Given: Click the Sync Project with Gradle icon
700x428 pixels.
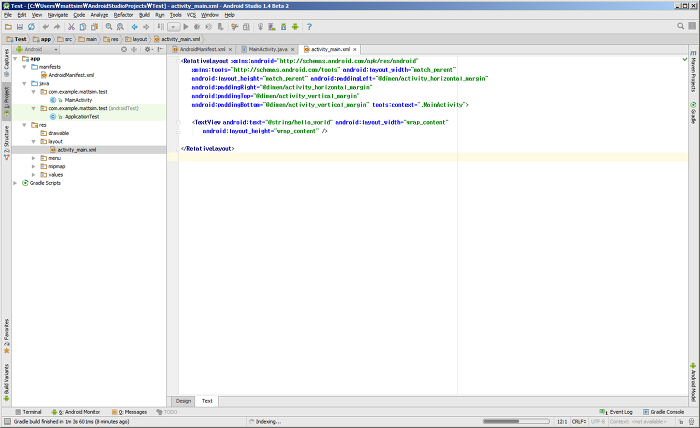Looking at the screenshot, I should 260,27.
